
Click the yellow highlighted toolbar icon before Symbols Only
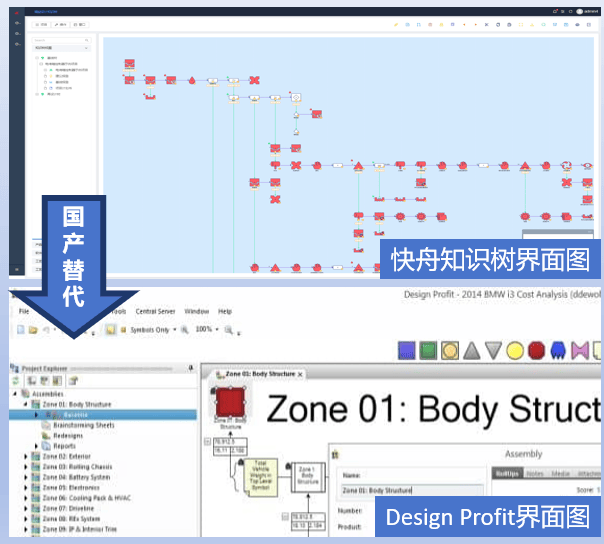coord(111,329)
